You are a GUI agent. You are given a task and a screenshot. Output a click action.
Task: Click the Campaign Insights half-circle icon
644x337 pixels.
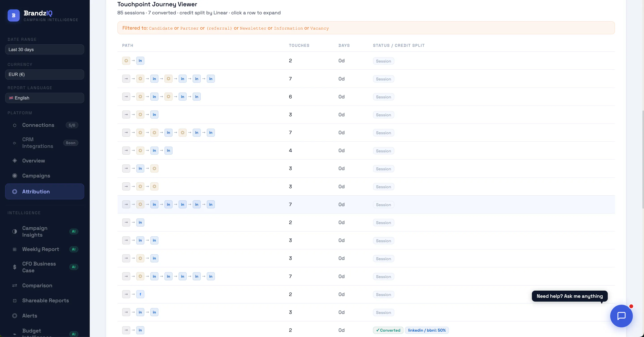tap(15, 231)
